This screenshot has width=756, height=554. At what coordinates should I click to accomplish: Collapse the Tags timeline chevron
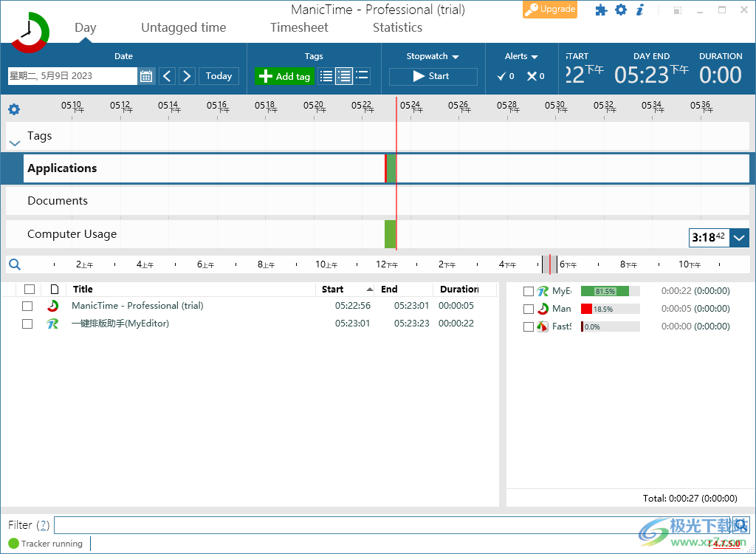tap(15, 143)
